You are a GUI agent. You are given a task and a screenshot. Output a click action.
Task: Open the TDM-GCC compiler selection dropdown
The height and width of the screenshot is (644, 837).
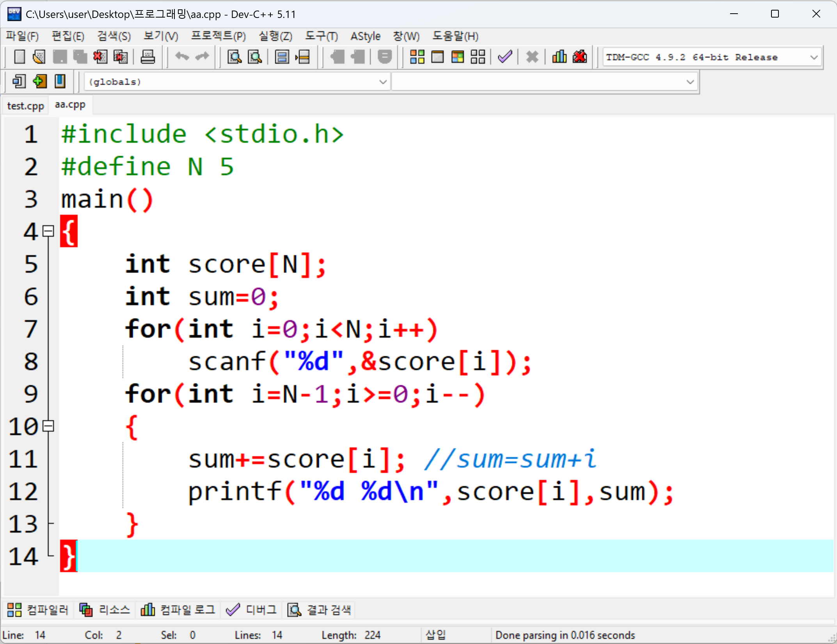(712, 57)
